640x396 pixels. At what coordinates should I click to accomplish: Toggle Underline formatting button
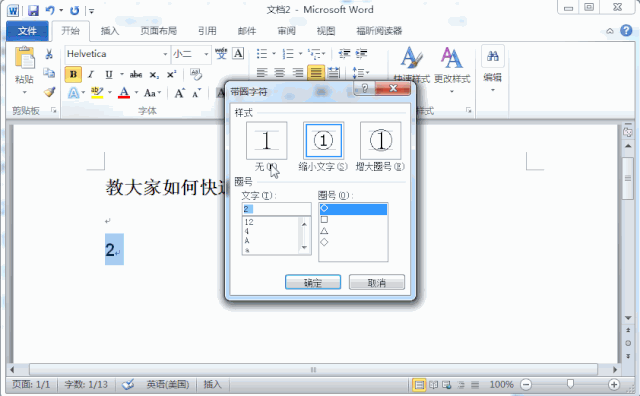tap(109, 74)
